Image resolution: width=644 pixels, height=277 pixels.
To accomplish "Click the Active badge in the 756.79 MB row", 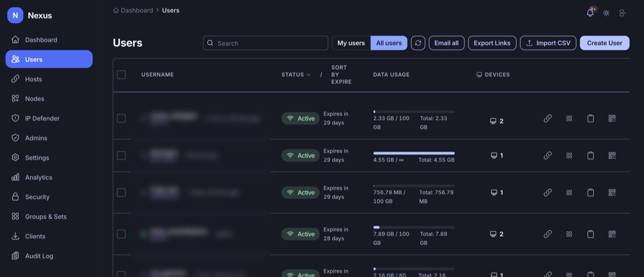I will [301, 192].
